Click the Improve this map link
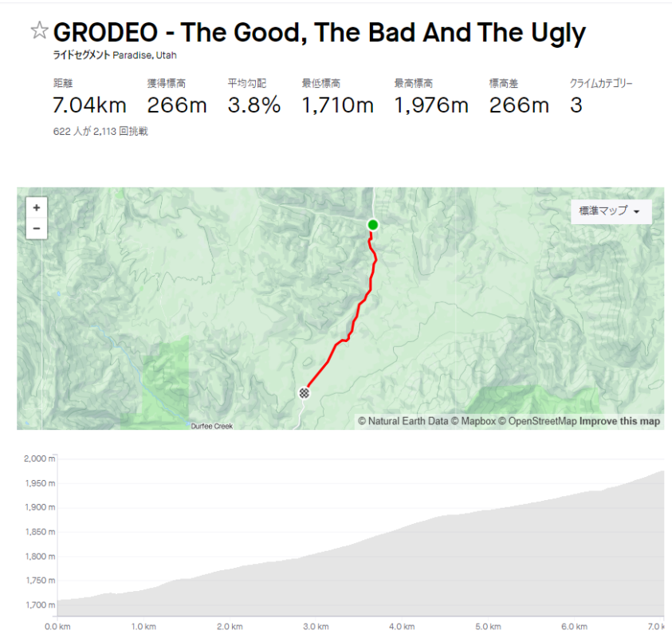 click(x=619, y=421)
